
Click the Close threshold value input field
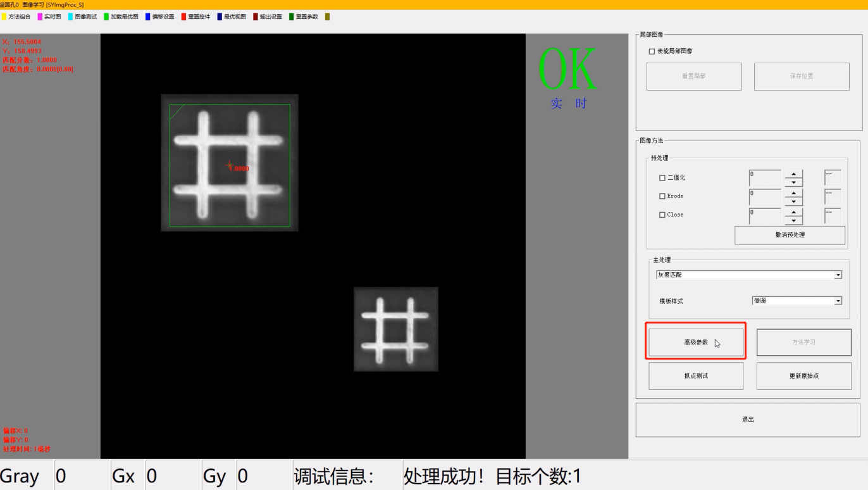point(764,215)
